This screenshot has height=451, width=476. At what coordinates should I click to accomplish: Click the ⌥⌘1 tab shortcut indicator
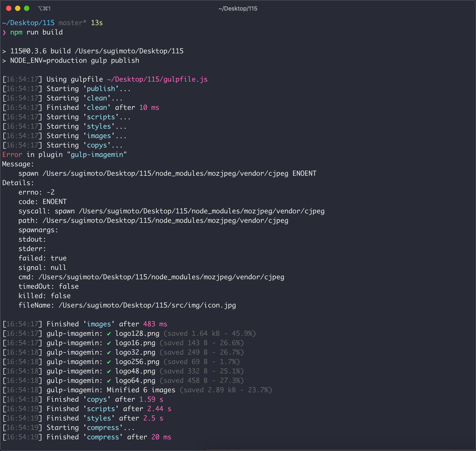(x=44, y=9)
